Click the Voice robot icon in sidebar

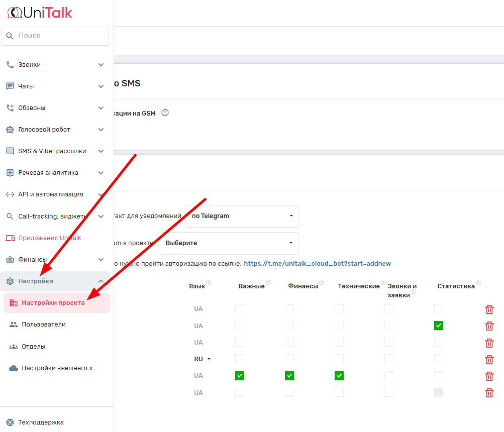(x=10, y=130)
